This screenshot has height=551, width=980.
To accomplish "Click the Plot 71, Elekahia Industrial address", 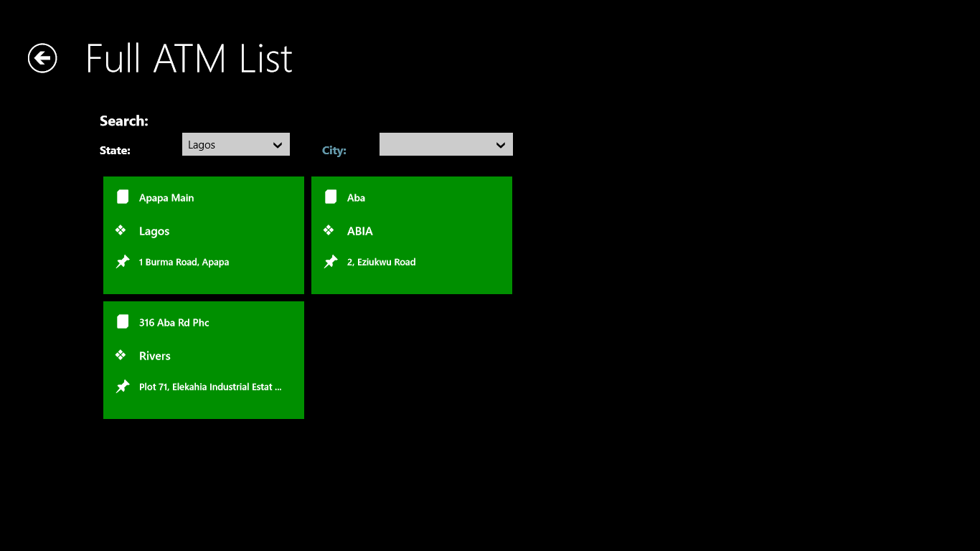I will 210,387.
